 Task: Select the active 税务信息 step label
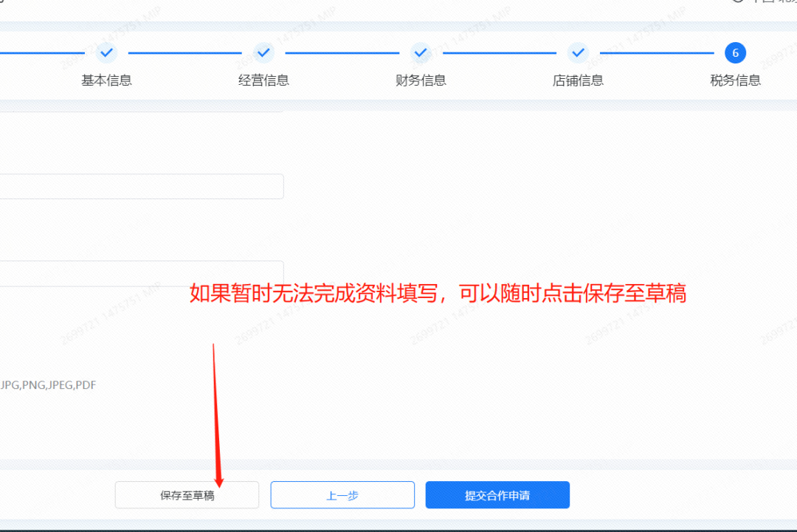pyautogui.click(x=735, y=80)
